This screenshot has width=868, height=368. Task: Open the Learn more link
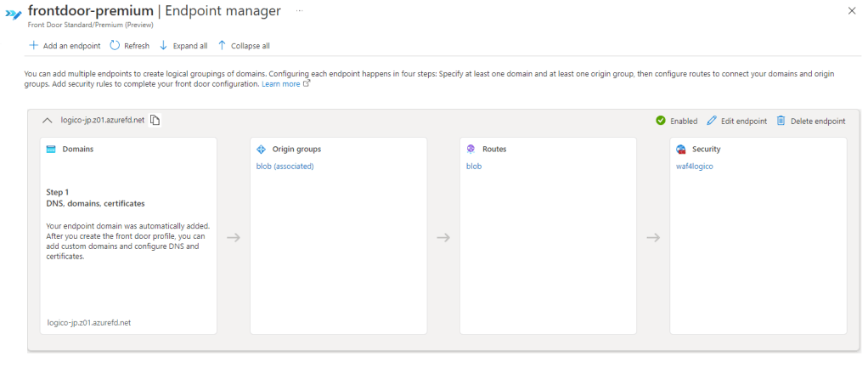tap(281, 84)
